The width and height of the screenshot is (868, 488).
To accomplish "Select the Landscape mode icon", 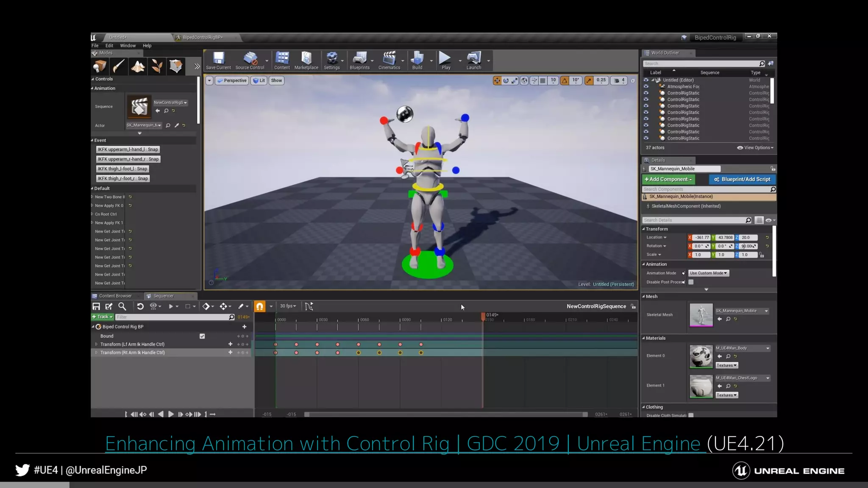I will (138, 67).
